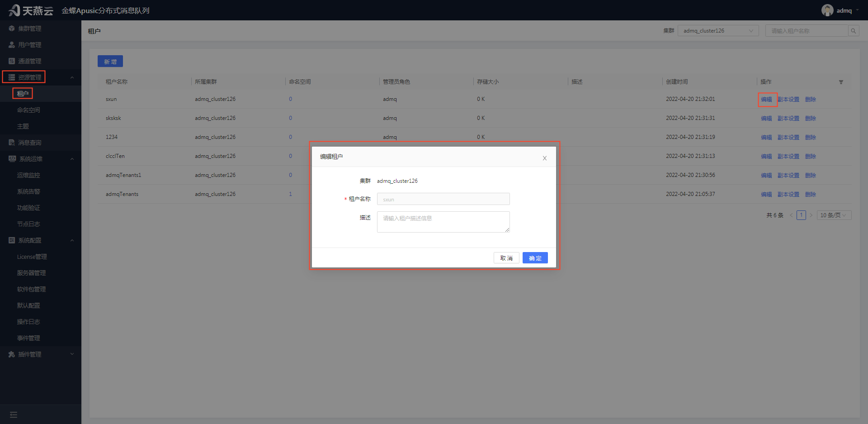868x424 pixels.
Task: Click the tenant name search field
Action: click(x=807, y=31)
